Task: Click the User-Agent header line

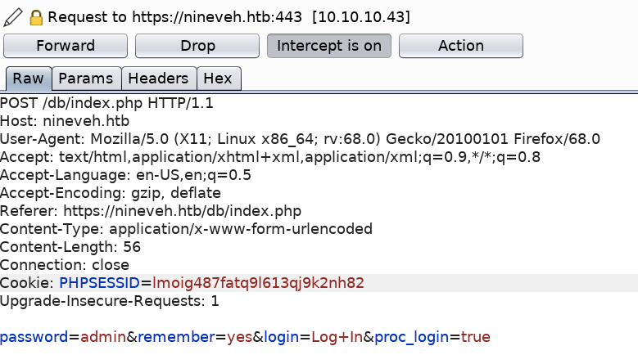Action: point(300,139)
